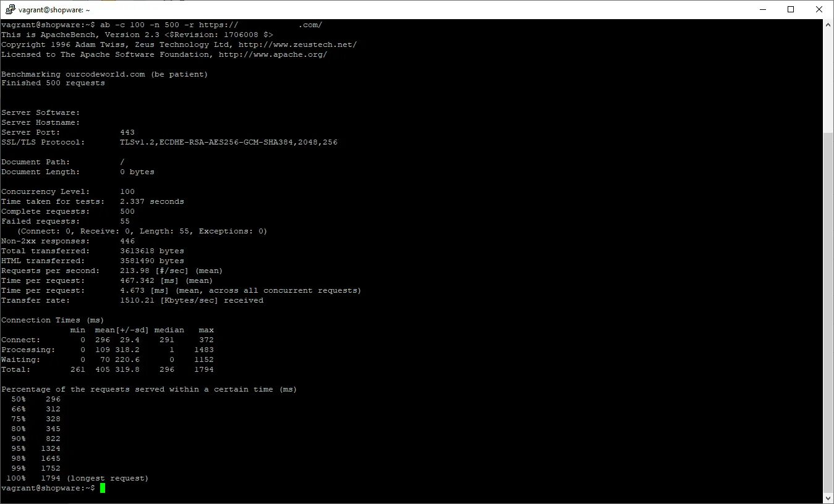The width and height of the screenshot is (834, 504).
Task: Click the 66% row value 312
Action: (53, 409)
